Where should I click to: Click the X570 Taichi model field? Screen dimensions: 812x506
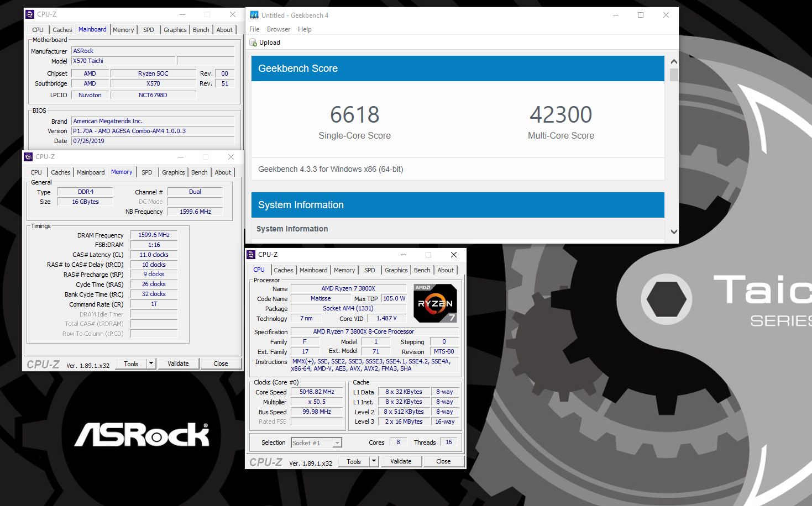pyautogui.click(x=123, y=61)
